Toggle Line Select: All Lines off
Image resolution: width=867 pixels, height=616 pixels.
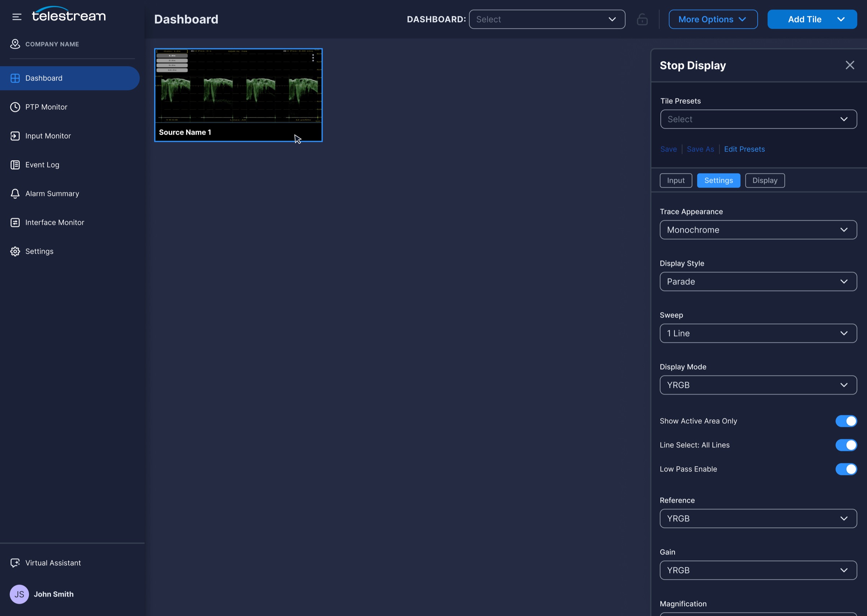click(846, 445)
